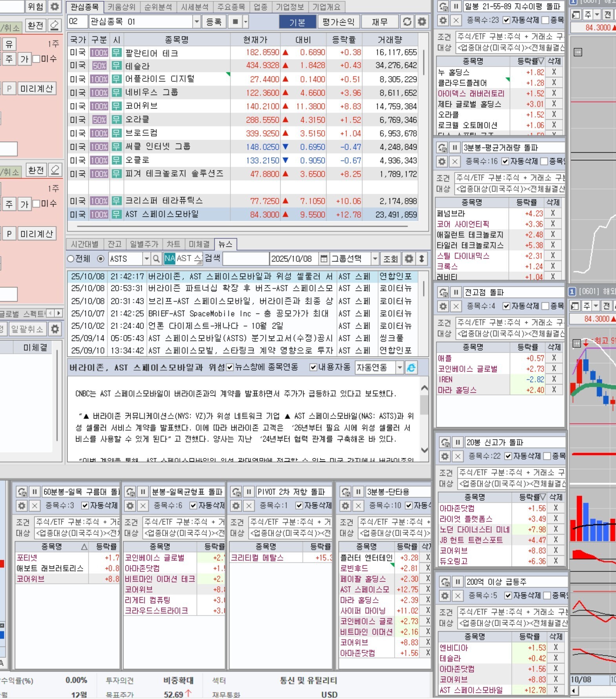Click the magnifier icon beside ASTS code
This screenshot has height=699, width=616.
point(156,259)
